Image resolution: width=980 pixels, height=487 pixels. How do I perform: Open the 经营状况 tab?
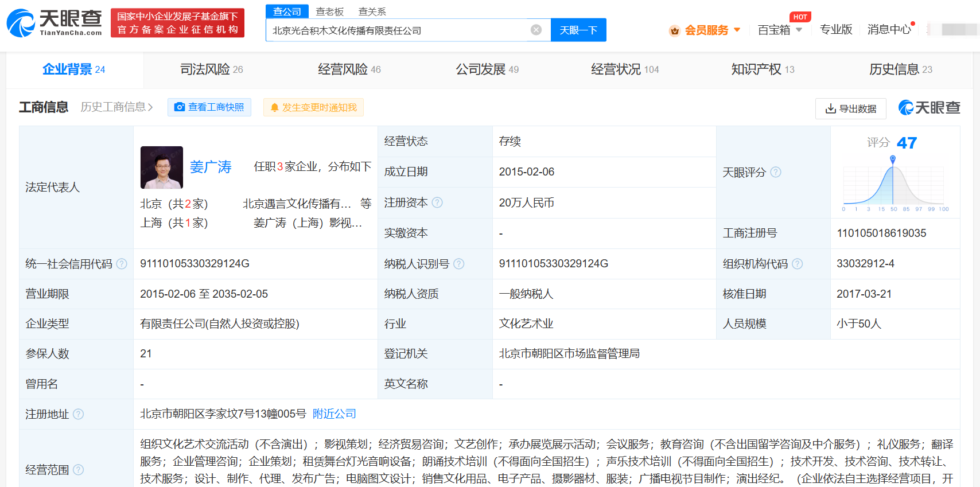pos(625,69)
